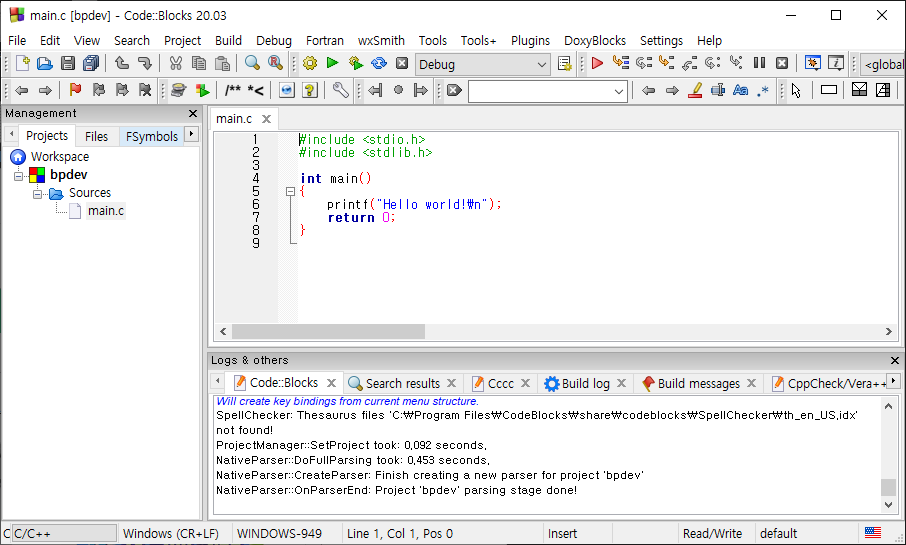
Task: Open the search text combo box dropdown
Action: point(618,91)
